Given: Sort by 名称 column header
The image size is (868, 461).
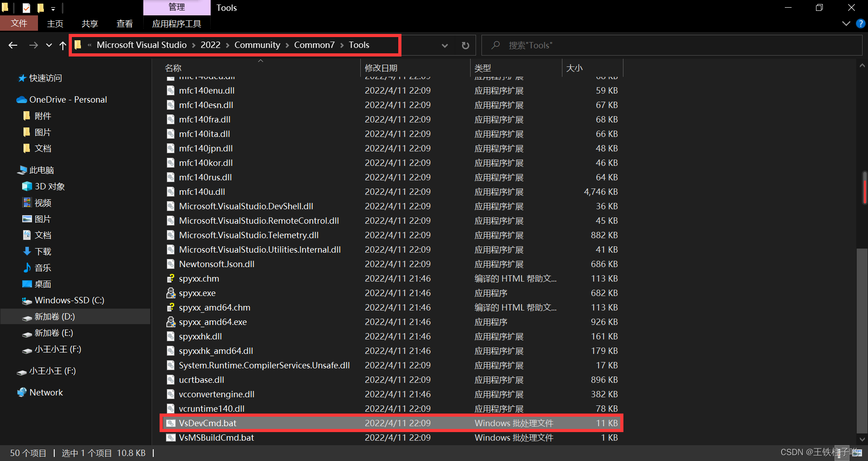Looking at the screenshot, I should click(x=173, y=68).
